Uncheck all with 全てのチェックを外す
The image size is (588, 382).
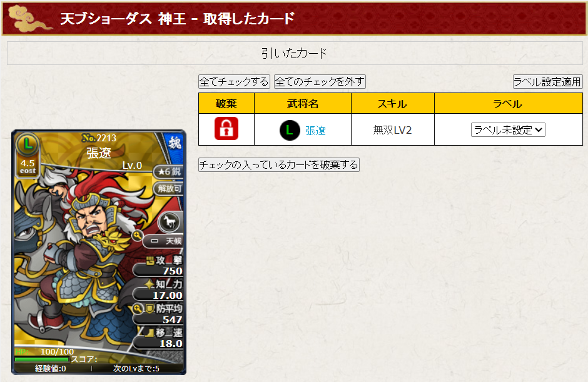(320, 82)
